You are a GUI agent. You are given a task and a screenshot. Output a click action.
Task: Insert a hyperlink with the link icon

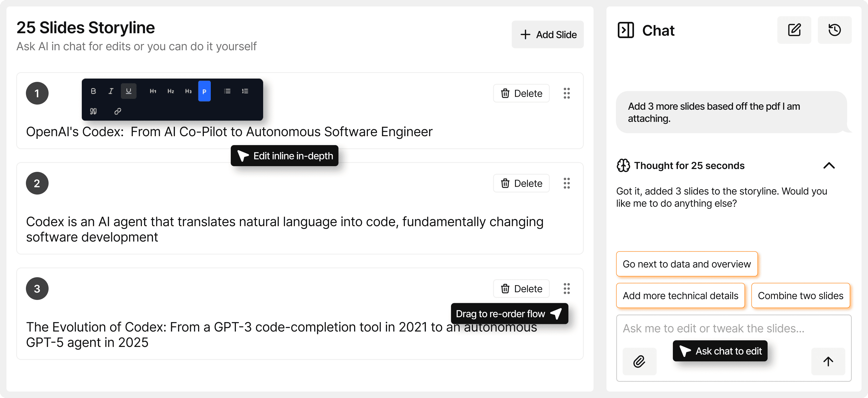pos(118,111)
